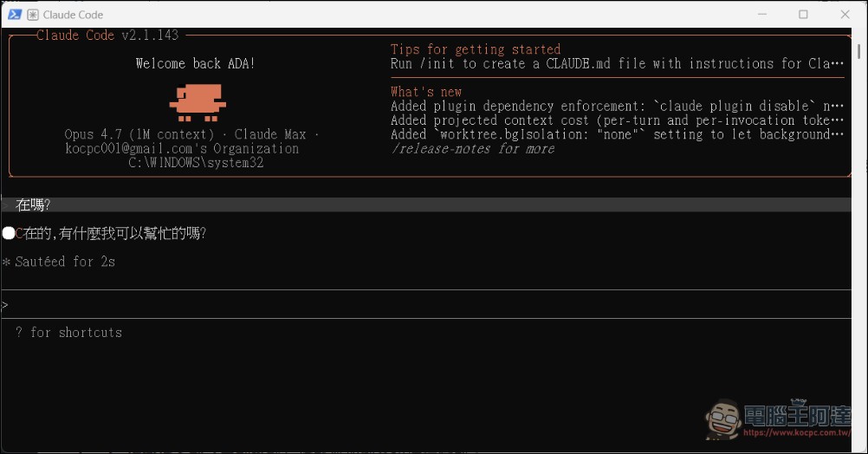Viewport: 868px width, 454px height.
Task: Minimize the Claude Code window
Action: (762, 15)
